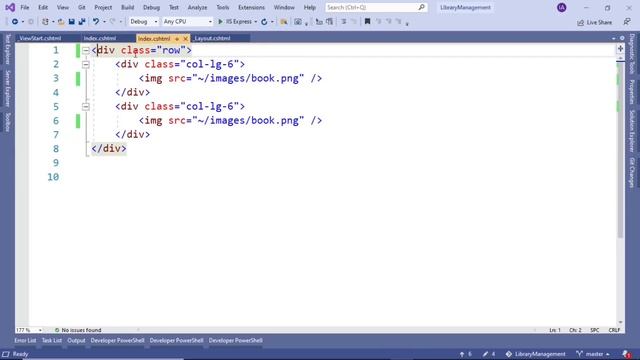
Task: Click the unpushed commits arrow in the status bar
Action: [466, 354]
